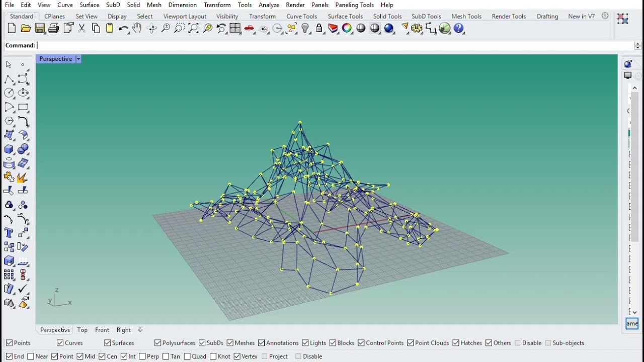Click the right panel scrollbar up arrow
Image resolution: width=644 pixels, height=362 pixels.
[634, 88]
